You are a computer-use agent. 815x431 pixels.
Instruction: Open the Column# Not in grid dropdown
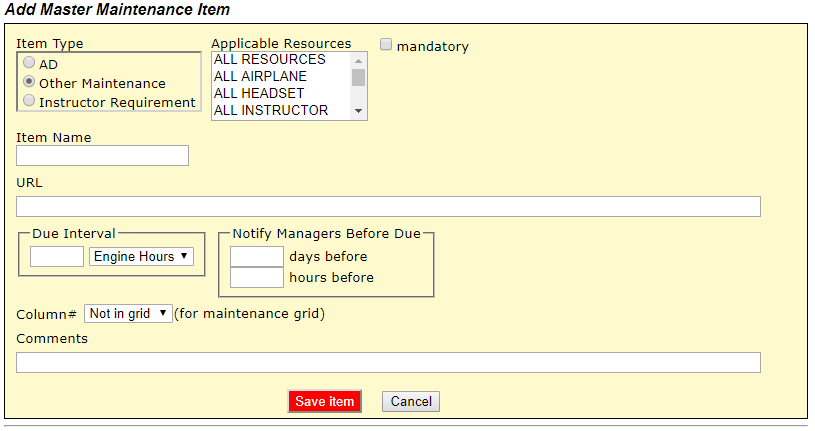point(128,314)
